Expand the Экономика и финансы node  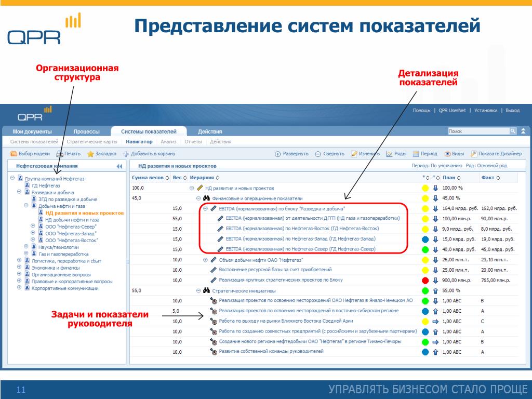click(19, 267)
